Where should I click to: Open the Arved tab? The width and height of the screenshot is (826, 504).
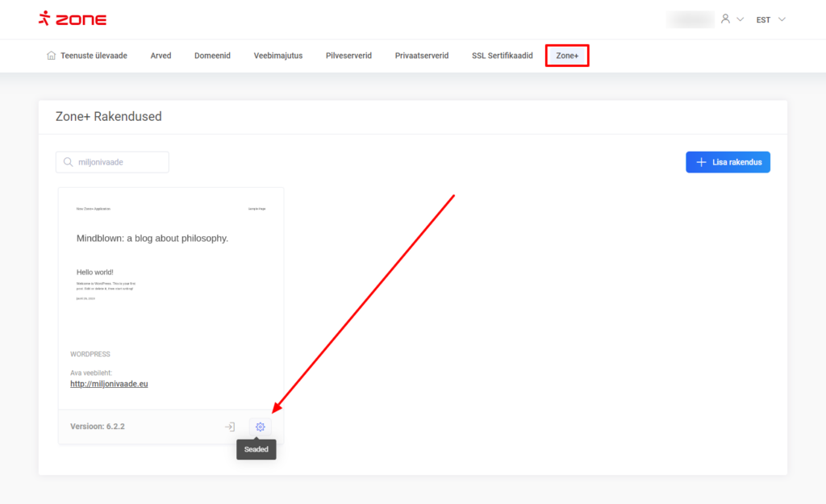161,56
